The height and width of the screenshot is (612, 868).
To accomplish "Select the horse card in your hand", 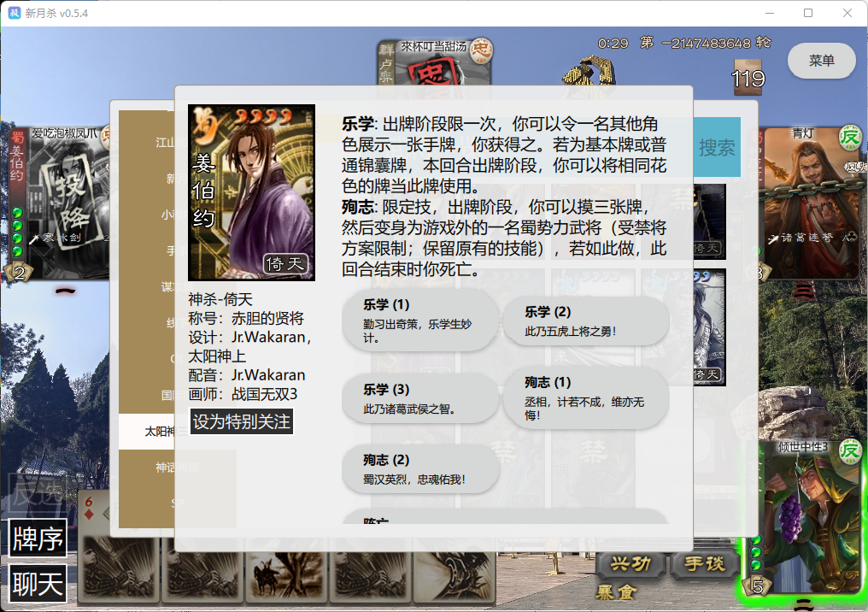I will (287, 576).
